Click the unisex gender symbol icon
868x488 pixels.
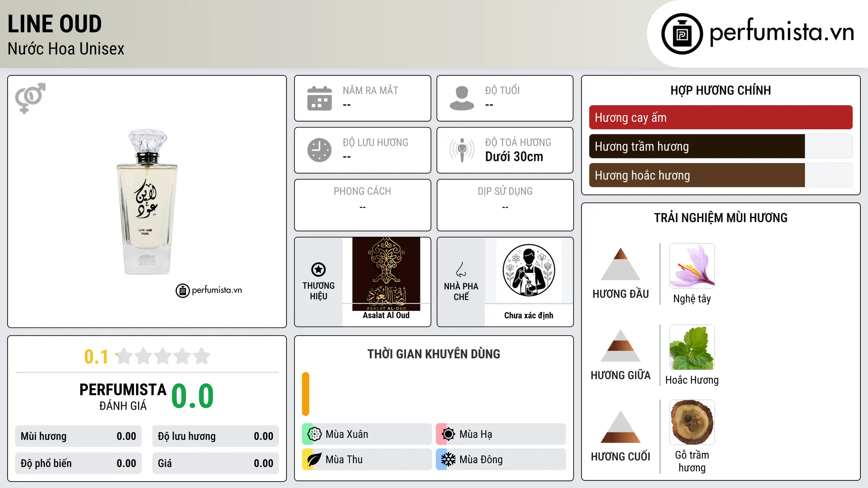point(30,98)
